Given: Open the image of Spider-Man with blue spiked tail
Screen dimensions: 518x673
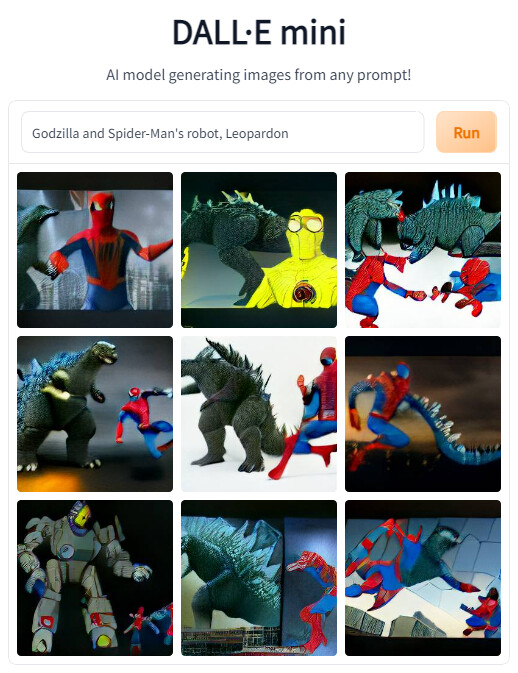Looking at the screenshot, I should point(423,414).
